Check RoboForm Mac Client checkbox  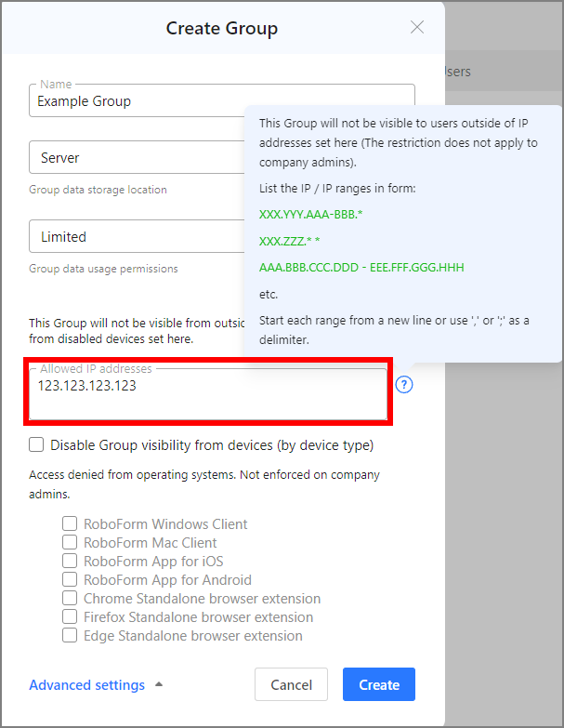coord(69,543)
